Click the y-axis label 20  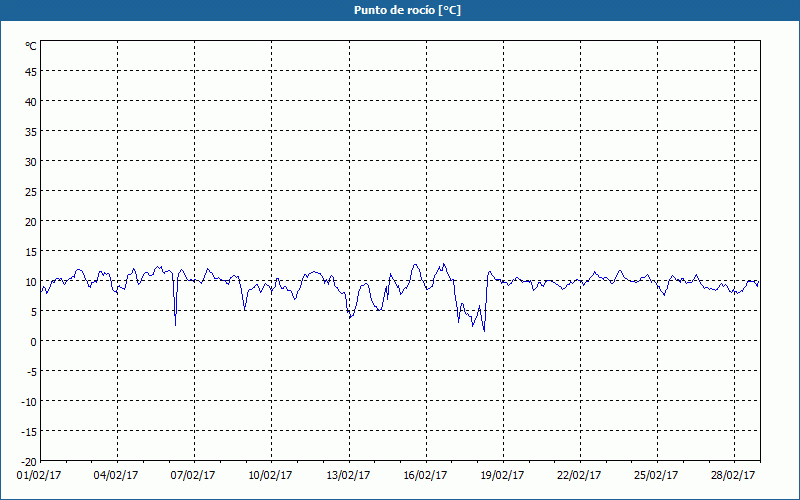pyautogui.click(x=31, y=222)
